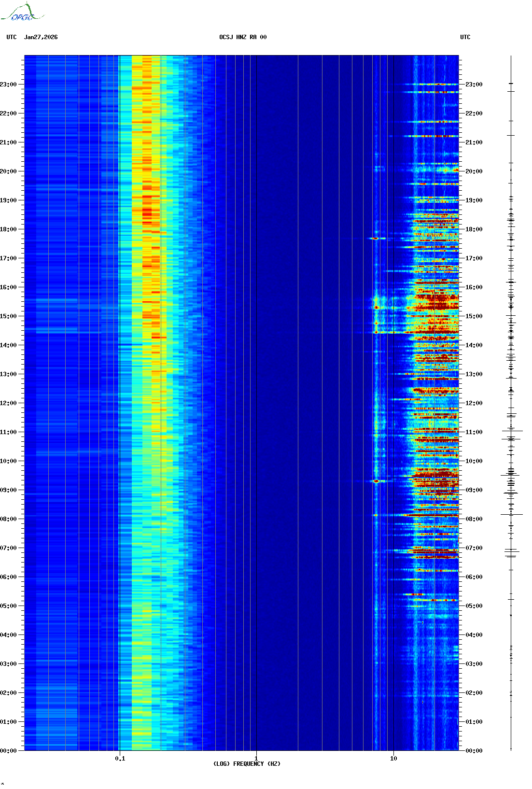Image resolution: width=532 pixels, height=789 pixels.
Task: Select the OCSJ HNZ RA 00 station title
Action: point(243,37)
